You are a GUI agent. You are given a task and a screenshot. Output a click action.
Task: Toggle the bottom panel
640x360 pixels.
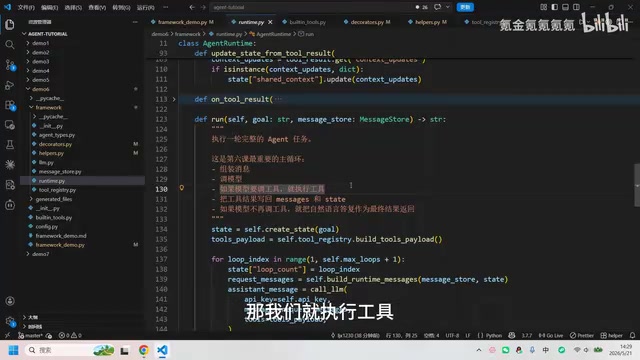[x=565, y=7]
